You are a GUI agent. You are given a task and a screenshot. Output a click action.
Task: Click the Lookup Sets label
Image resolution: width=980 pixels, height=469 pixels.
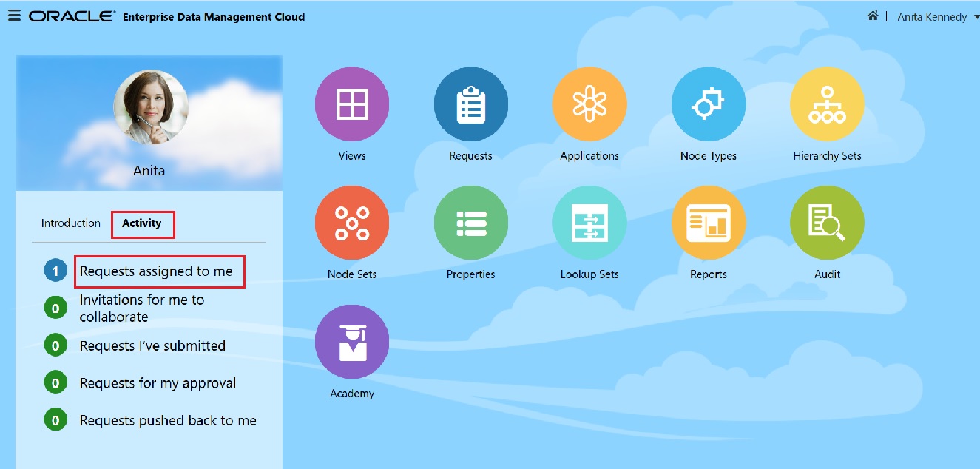[x=589, y=274]
